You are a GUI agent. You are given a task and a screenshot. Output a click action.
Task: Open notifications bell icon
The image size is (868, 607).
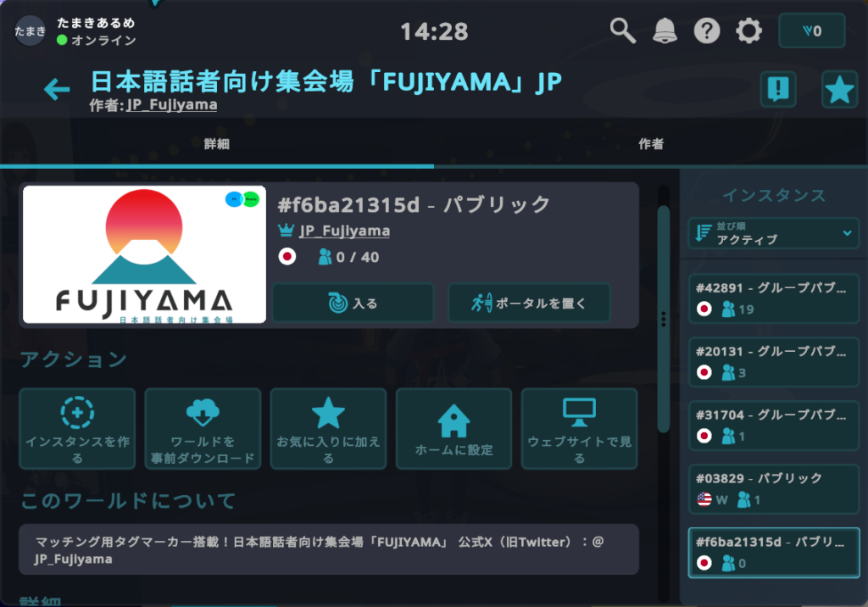[665, 31]
